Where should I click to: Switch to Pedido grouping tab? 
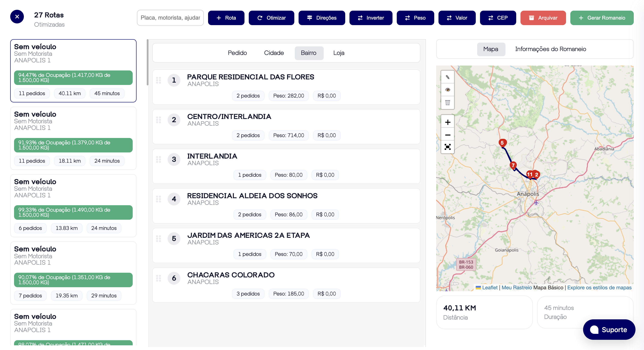coord(237,53)
